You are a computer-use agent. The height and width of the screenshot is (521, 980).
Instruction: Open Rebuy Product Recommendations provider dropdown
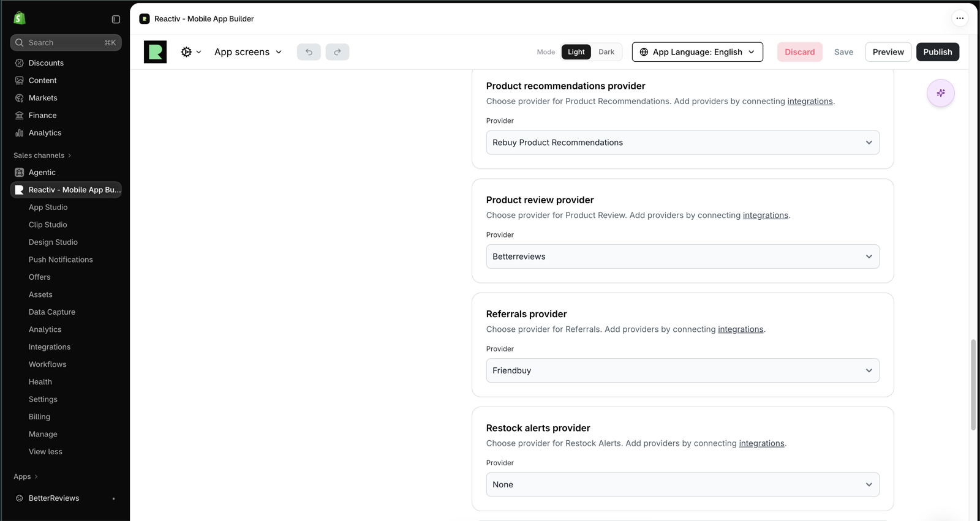[682, 143]
